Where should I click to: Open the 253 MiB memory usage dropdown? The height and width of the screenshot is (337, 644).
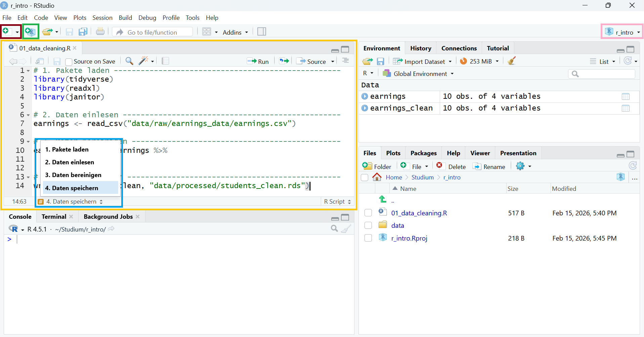pos(479,61)
